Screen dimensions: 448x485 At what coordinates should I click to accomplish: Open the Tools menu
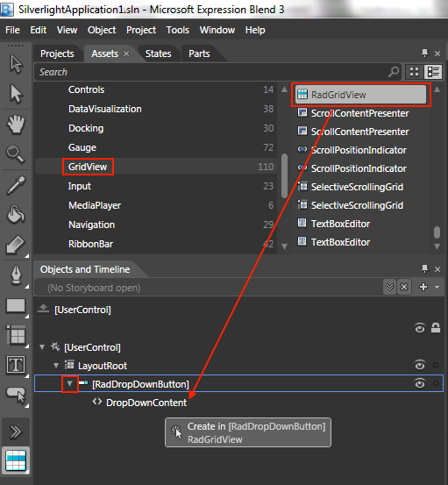178,30
